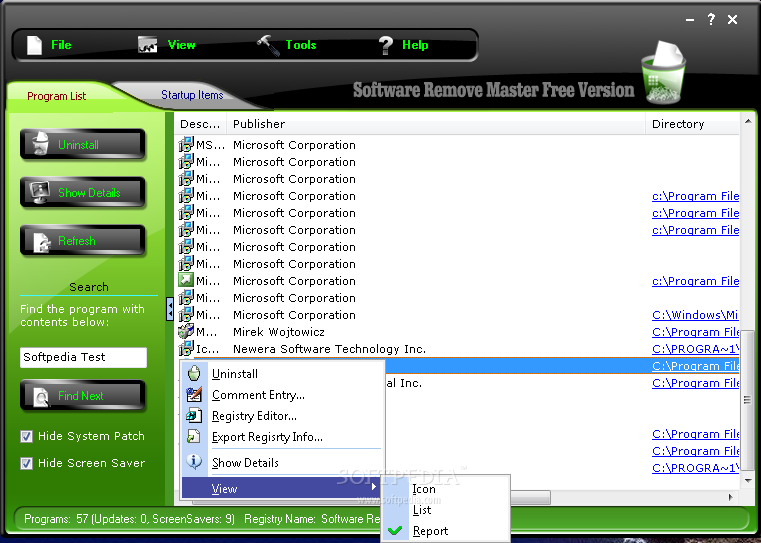Select List view in the submenu
Screen dimensions: 761x543
click(x=446, y=510)
